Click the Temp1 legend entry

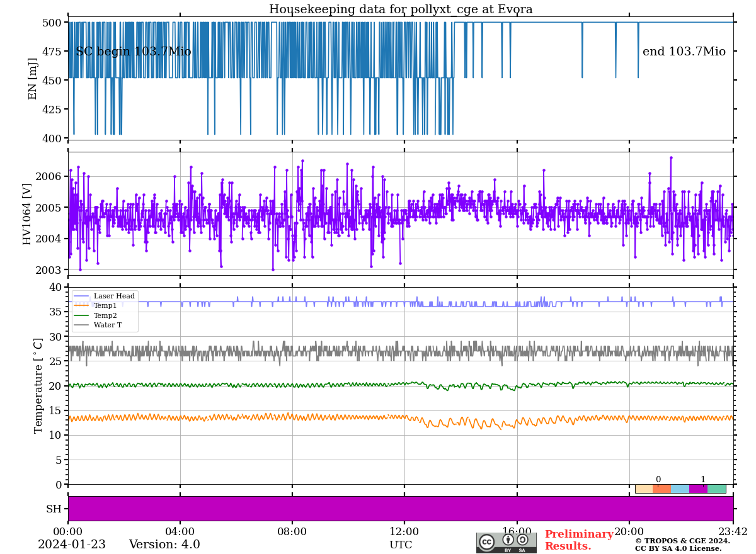[x=96, y=305]
